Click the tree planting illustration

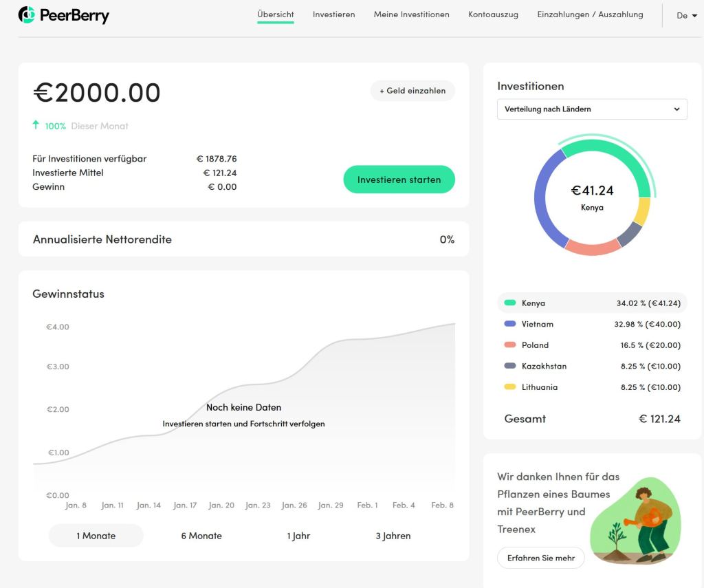pos(635,521)
